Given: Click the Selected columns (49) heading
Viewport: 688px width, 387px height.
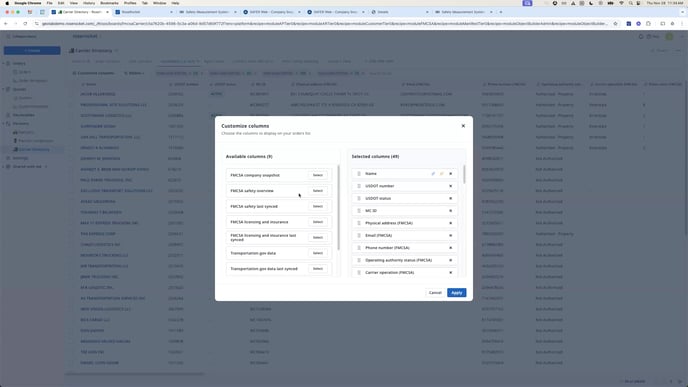Looking at the screenshot, I should click(x=375, y=157).
